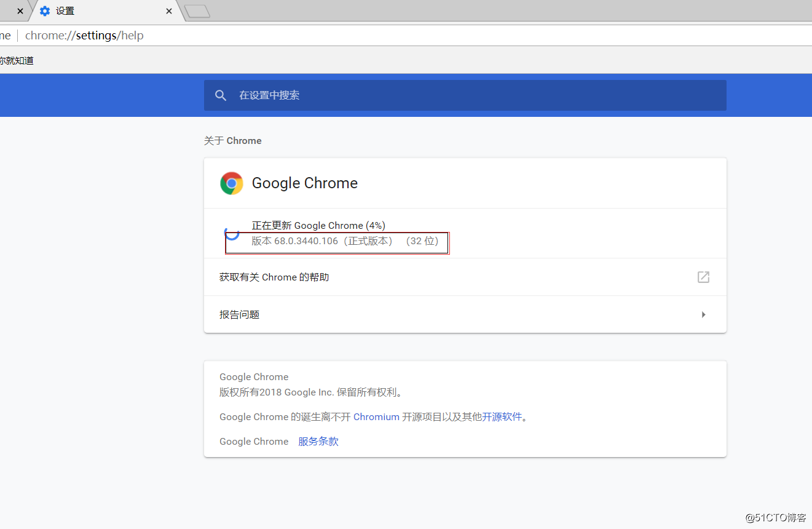
Task: Expand 报告问题 via its arrow
Action: click(703, 314)
